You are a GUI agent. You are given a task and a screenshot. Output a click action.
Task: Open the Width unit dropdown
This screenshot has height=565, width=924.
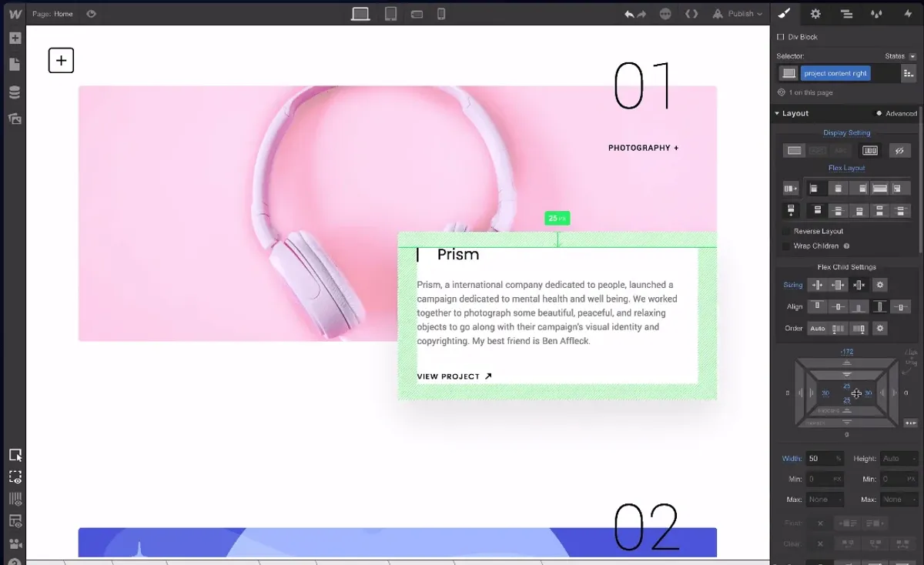(x=838, y=459)
